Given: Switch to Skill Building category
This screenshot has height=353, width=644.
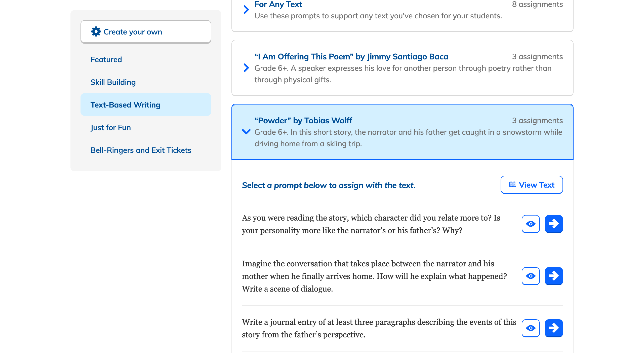Looking at the screenshot, I should (113, 82).
